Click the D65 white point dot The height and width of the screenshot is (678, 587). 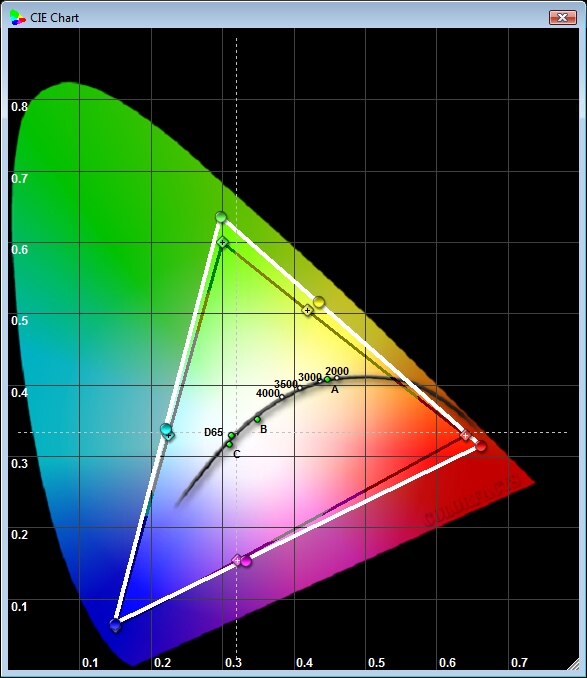[x=232, y=435]
